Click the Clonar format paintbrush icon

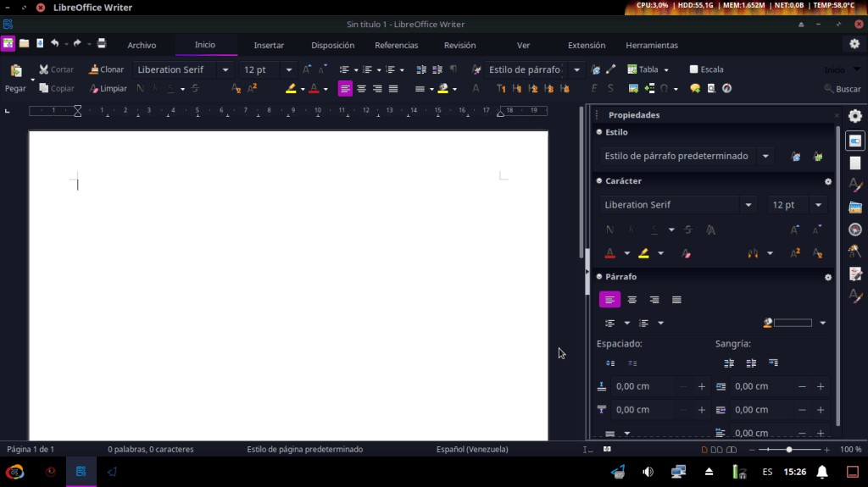(94, 69)
